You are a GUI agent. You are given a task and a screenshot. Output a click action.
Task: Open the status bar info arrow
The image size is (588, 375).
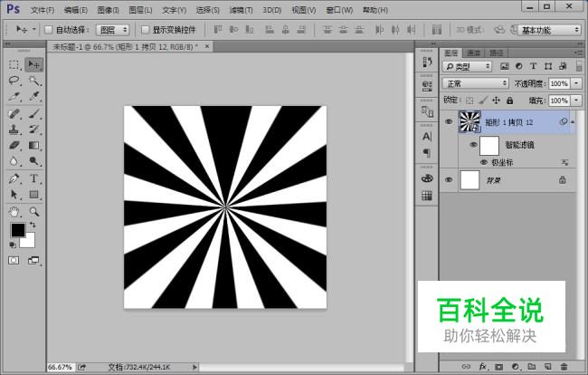[194, 367]
